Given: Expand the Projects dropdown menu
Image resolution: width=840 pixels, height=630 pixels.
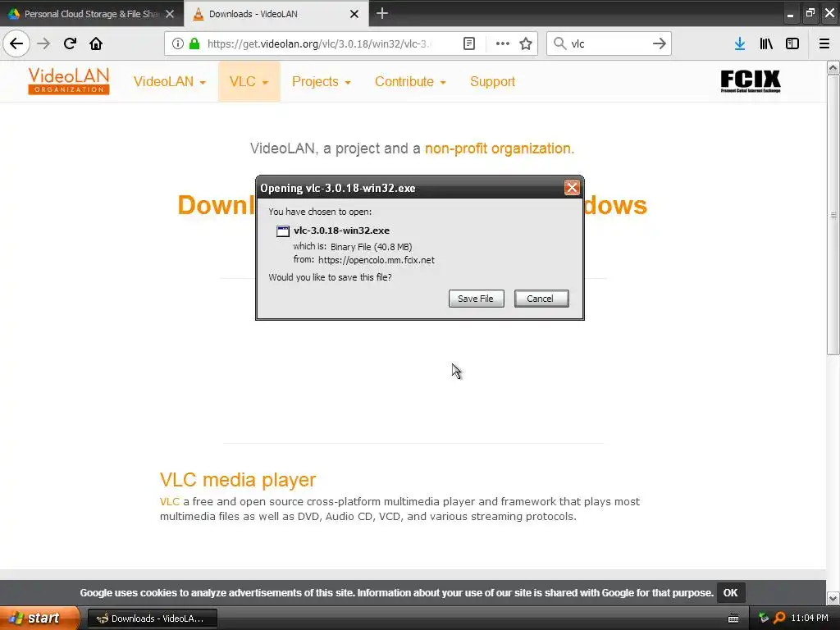Looking at the screenshot, I should [x=322, y=81].
